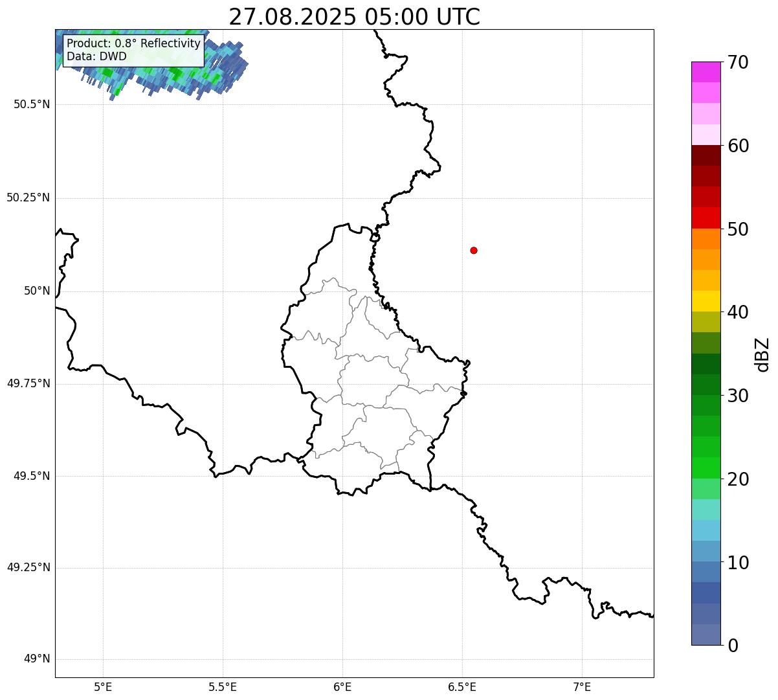This screenshot has width=778, height=700.
Task: Click the yellow colorbar segment at 40
Action: point(706,301)
